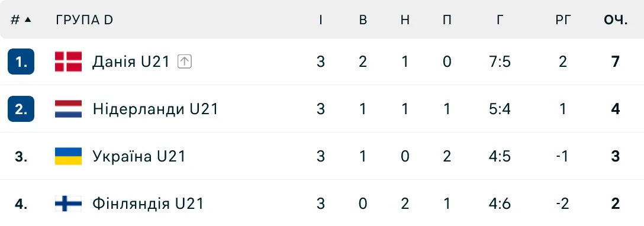Click the Ukraine flag icon

tap(68, 156)
